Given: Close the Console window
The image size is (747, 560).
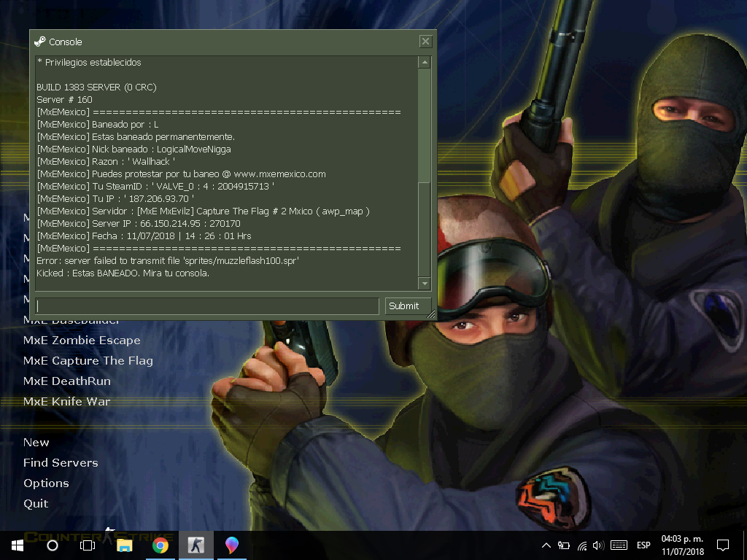Looking at the screenshot, I should coord(425,42).
